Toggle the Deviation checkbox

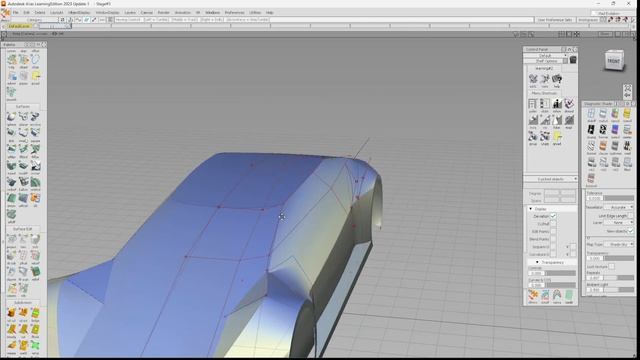tap(553, 216)
